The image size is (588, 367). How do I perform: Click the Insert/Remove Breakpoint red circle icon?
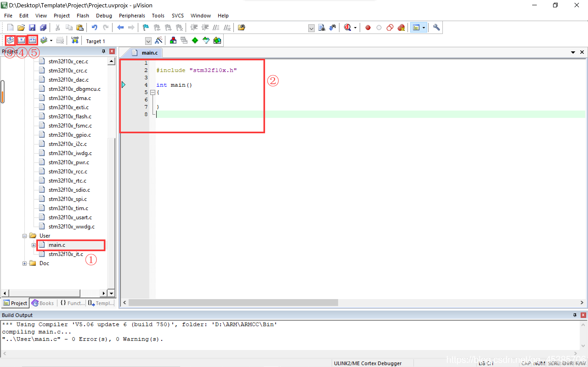(368, 28)
